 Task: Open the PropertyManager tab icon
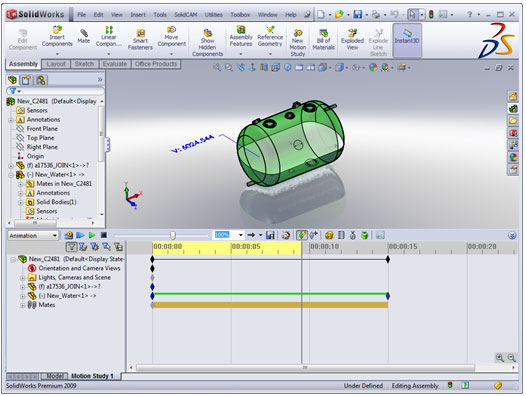pos(27,80)
